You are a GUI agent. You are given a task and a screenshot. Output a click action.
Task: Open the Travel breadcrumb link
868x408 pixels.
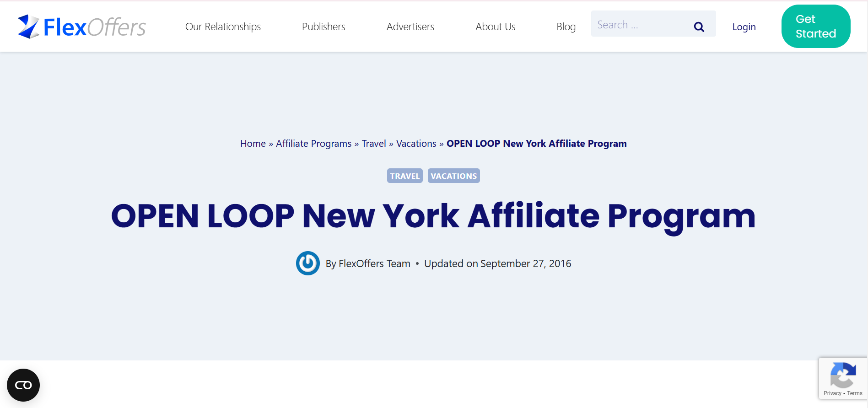[374, 144]
